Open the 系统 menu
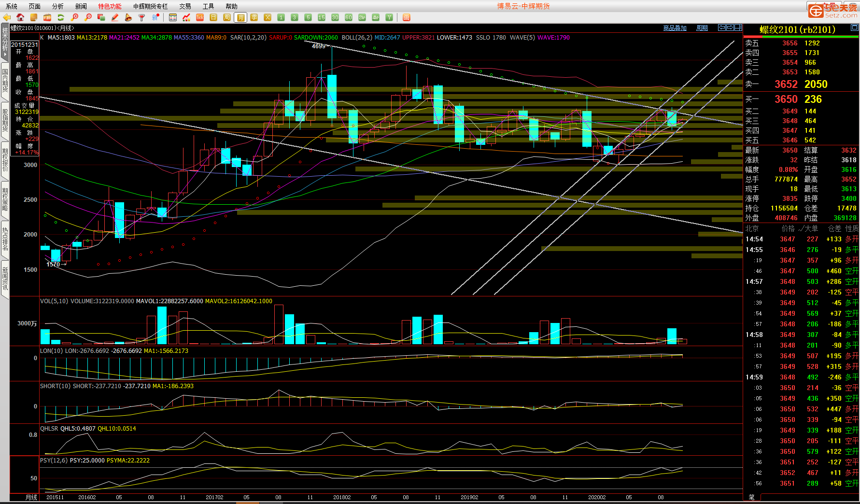Viewport: 860px width, 504px height. [12, 6]
